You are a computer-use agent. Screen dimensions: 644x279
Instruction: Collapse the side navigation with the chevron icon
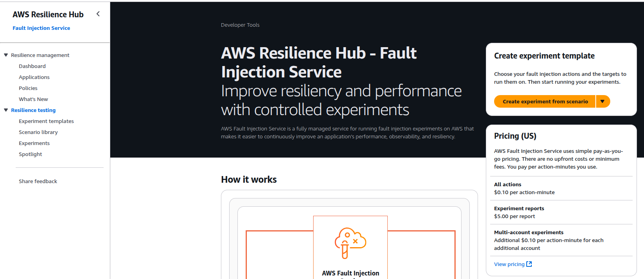(98, 14)
